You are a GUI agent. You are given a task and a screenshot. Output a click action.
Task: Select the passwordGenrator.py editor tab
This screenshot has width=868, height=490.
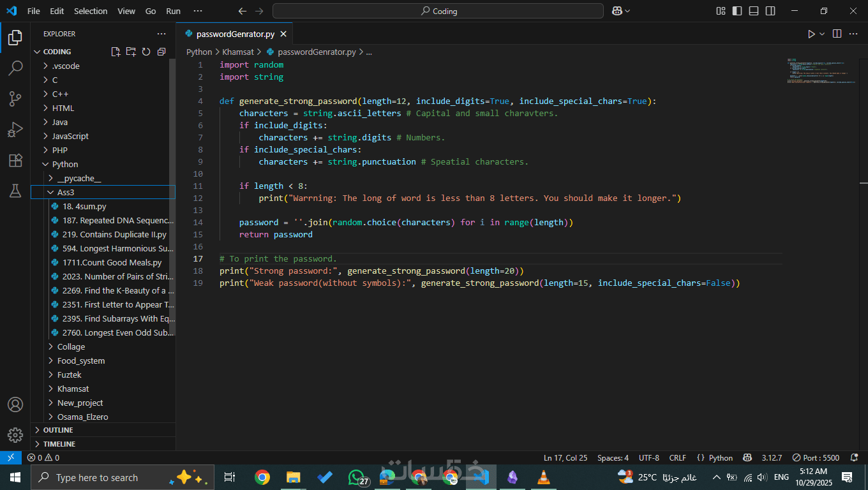coord(234,34)
